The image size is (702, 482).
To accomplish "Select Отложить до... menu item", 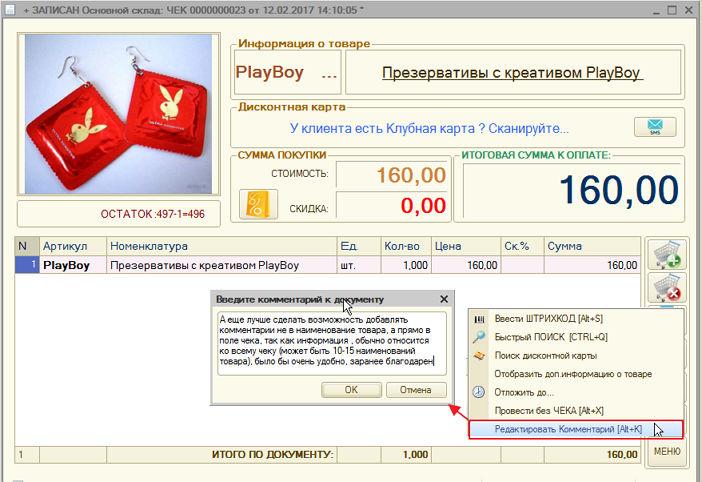I will pos(576,392).
